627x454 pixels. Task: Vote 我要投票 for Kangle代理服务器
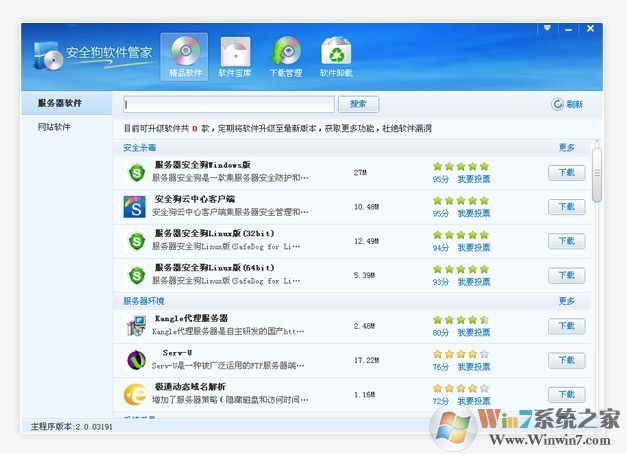[474, 333]
